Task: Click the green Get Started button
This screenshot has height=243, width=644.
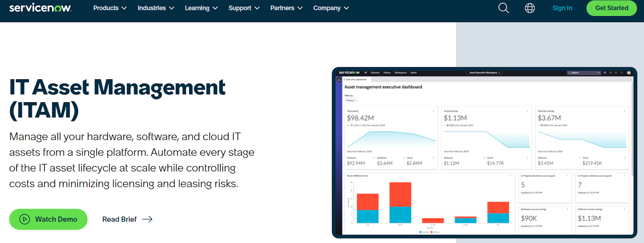Action: tap(612, 8)
